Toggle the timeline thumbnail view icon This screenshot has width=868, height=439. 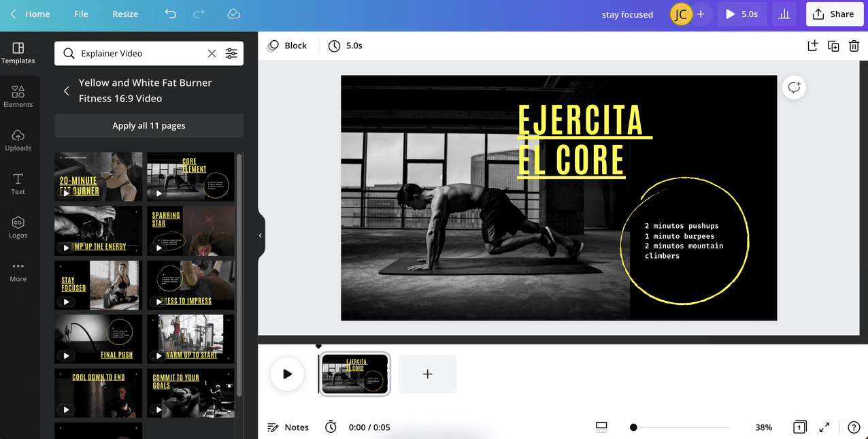click(x=601, y=427)
